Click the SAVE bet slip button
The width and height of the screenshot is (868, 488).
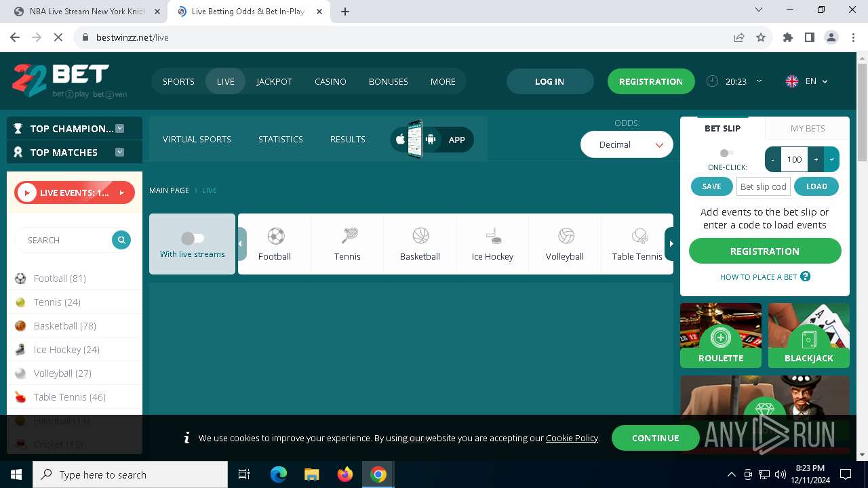click(x=711, y=186)
